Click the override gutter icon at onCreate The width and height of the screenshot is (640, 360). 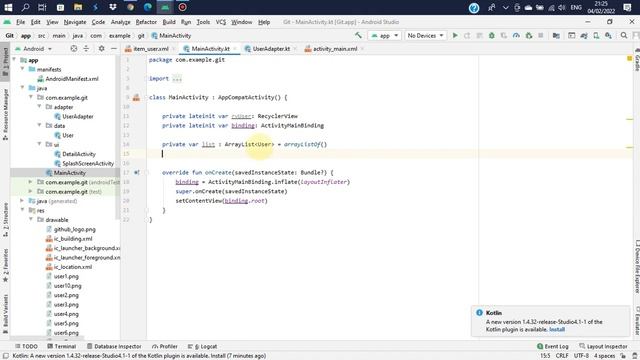(137, 173)
